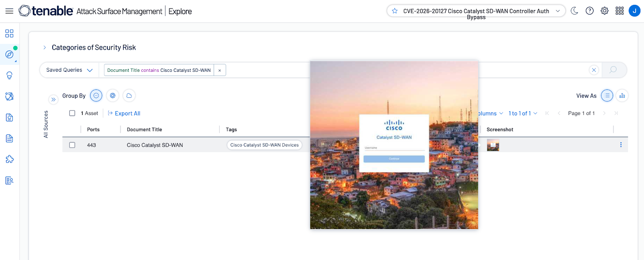Go to last page arrow
The height and width of the screenshot is (260, 644).
(616, 113)
